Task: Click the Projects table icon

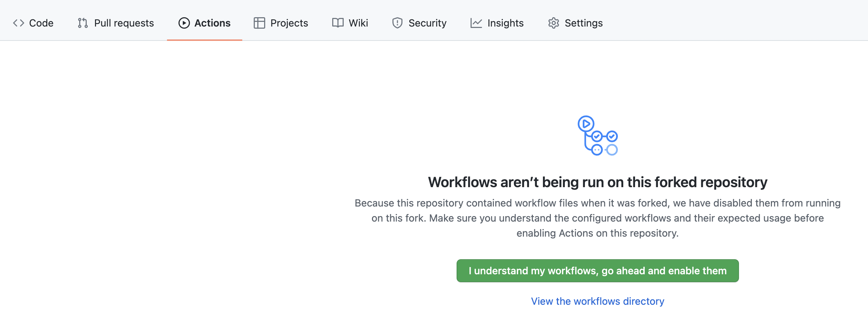Action: tap(259, 23)
